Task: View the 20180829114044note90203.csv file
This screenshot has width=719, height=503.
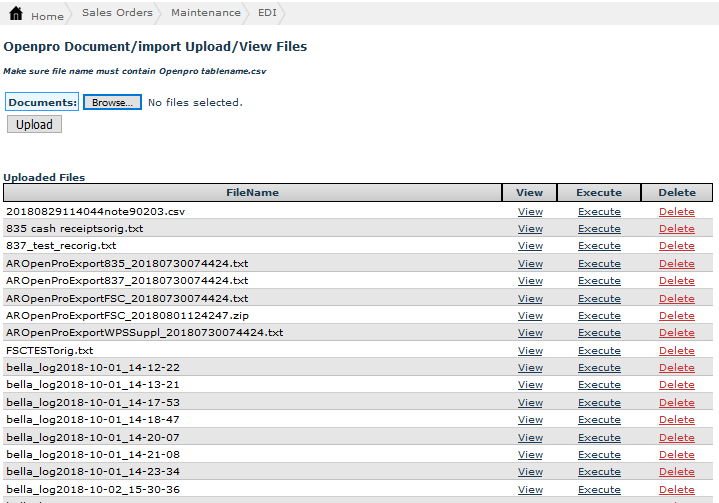Action: click(x=530, y=211)
